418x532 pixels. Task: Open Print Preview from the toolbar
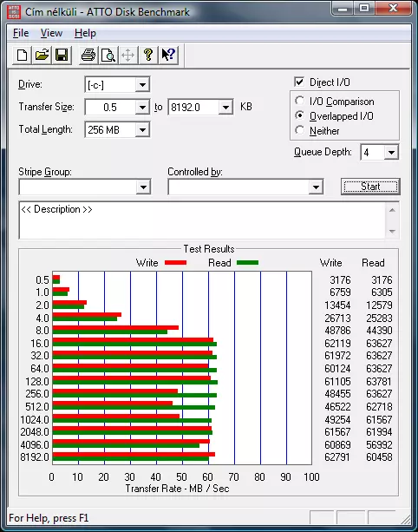point(108,55)
